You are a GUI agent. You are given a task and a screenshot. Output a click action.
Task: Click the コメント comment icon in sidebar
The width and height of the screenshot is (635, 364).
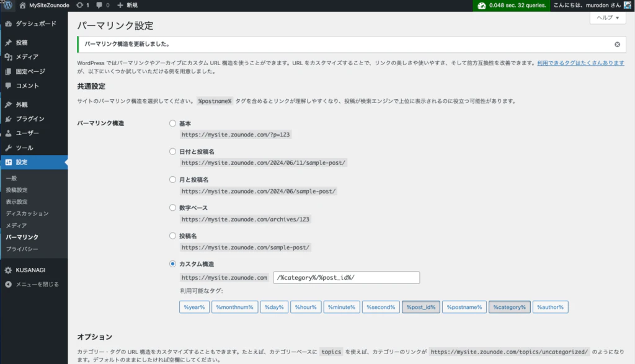9,86
